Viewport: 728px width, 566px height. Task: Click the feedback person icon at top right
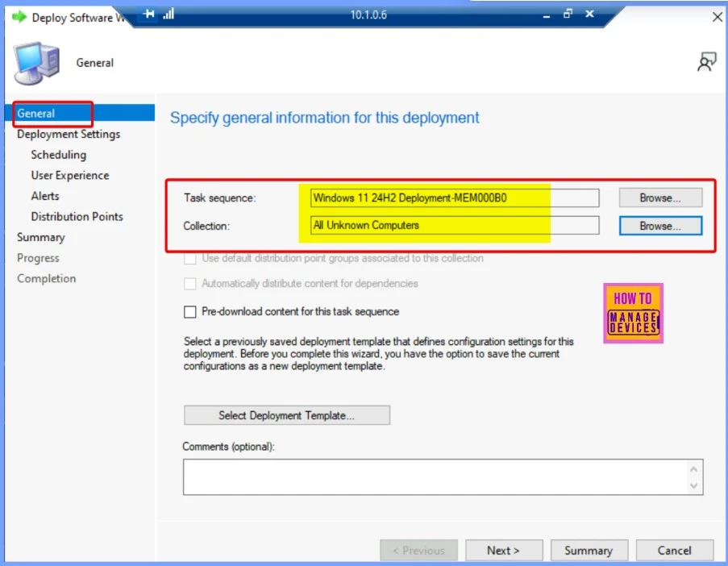point(706,62)
